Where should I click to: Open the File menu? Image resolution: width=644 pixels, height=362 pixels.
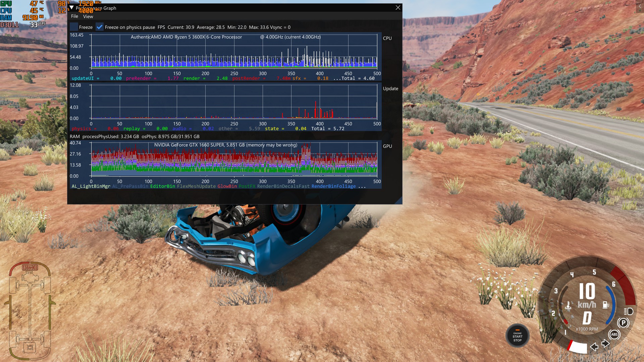click(x=74, y=16)
